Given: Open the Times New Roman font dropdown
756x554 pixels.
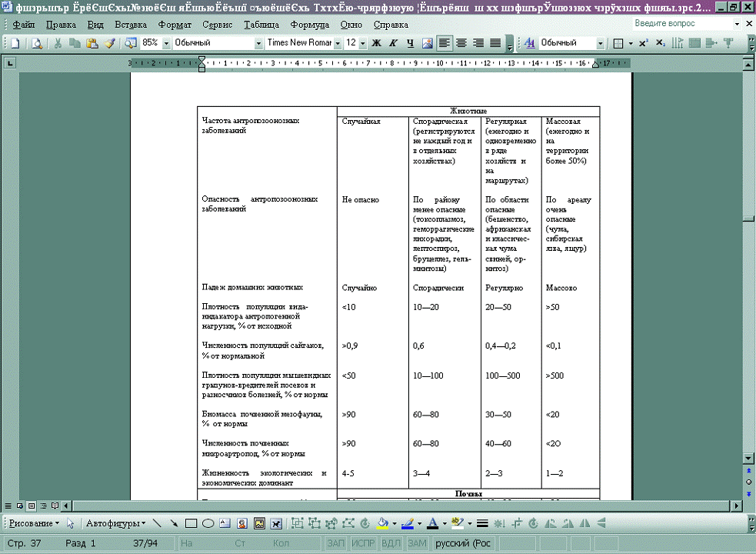Looking at the screenshot, I should point(338,43).
